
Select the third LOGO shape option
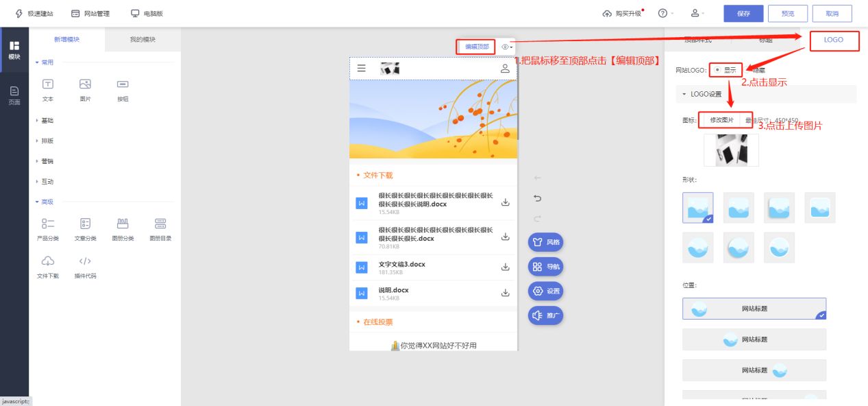(779, 207)
